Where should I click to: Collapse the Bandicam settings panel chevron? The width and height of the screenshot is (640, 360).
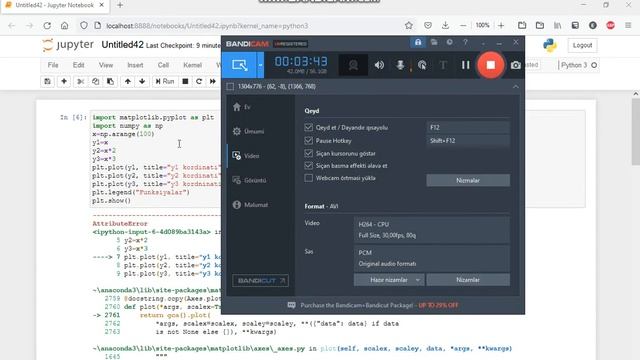516,87
